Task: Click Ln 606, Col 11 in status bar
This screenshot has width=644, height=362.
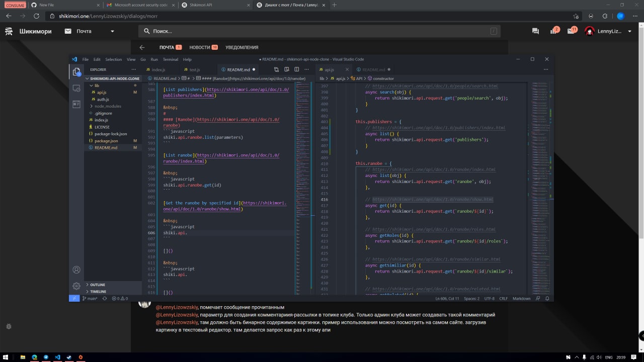Action: click(x=447, y=298)
